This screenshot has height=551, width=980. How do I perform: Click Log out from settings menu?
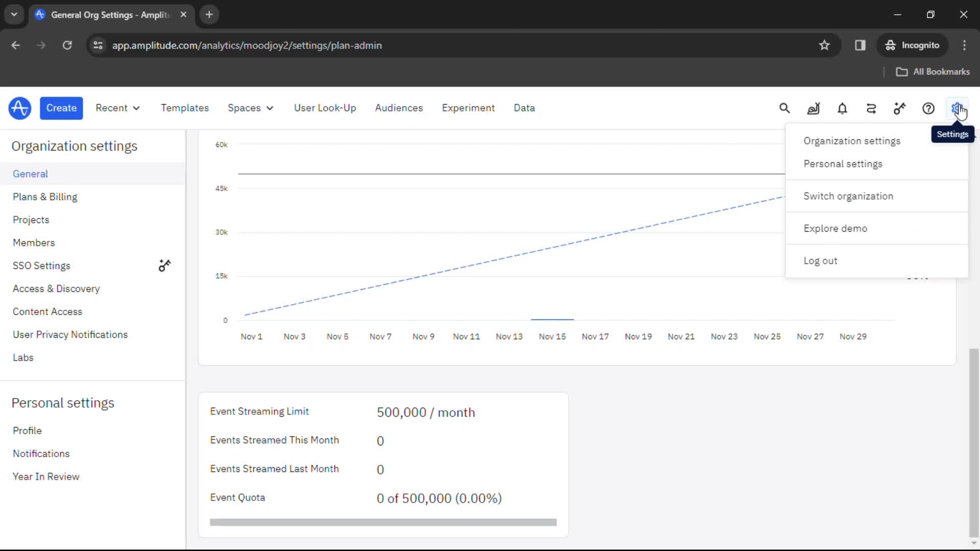[820, 260]
